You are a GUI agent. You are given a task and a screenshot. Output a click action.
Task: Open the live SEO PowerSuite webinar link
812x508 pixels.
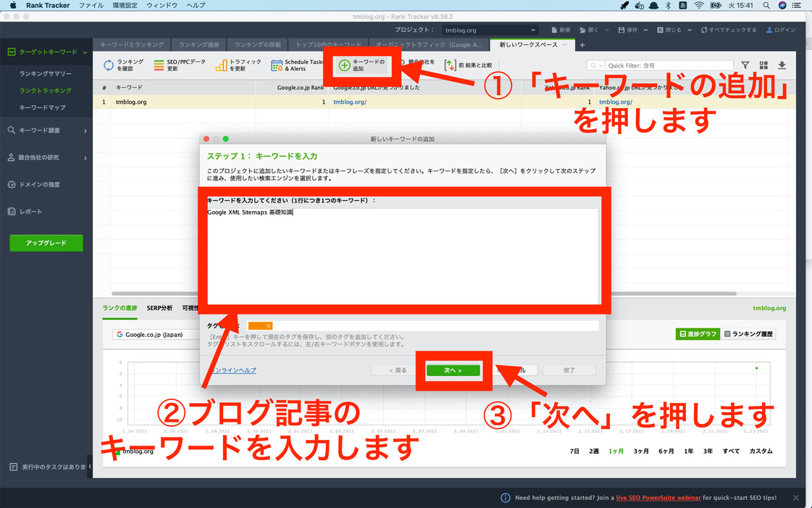tap(658, 498)
